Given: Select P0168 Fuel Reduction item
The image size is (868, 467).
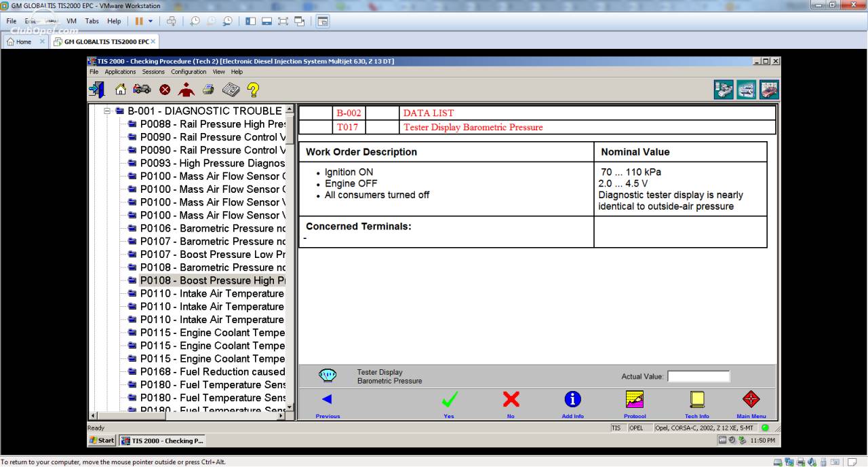Looking at the screenshot, I should click(212, 371).
